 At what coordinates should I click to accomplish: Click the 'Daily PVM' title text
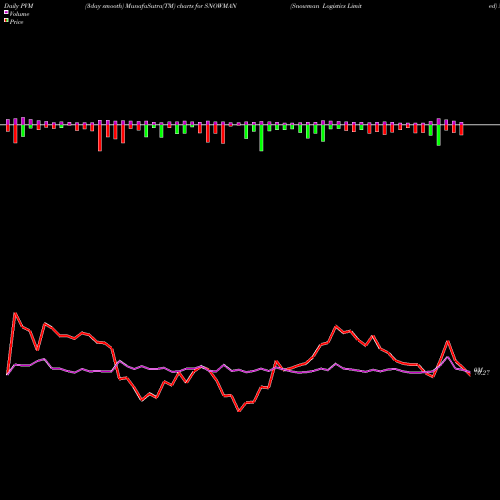18,6
